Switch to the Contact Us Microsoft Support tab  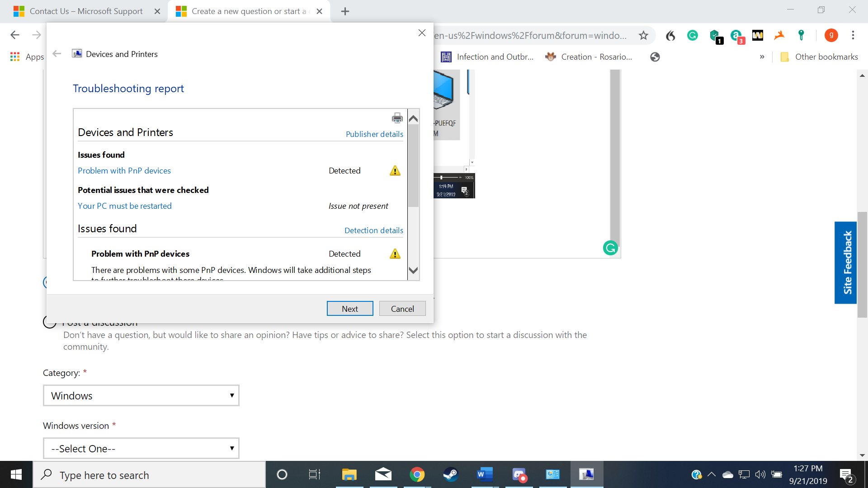tap(86, 11)
